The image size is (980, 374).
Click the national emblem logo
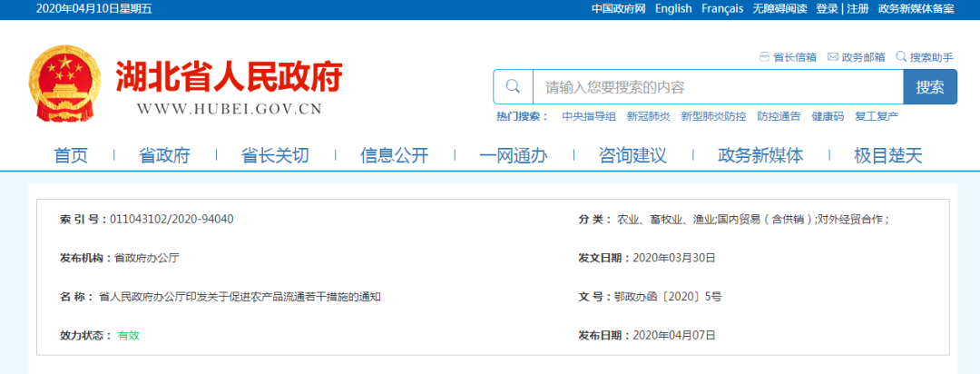pos(64,84)
